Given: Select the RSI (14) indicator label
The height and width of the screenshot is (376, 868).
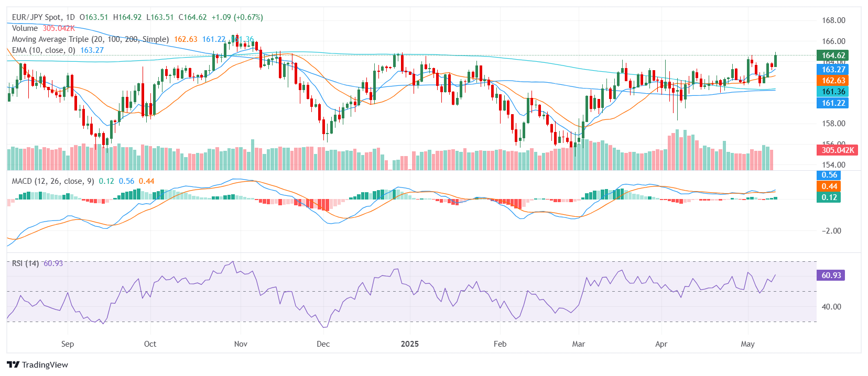Looking at the screenshot, I should (x=25, y=263).
